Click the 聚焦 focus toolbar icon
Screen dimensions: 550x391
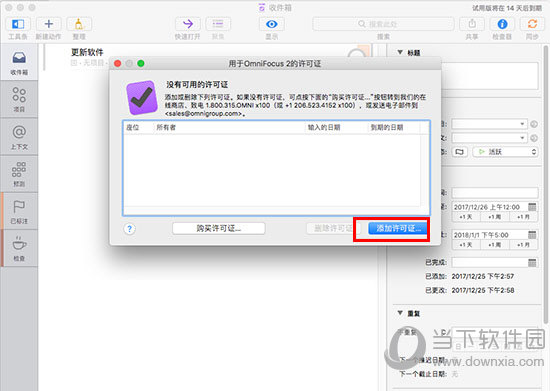click(218, 24)
